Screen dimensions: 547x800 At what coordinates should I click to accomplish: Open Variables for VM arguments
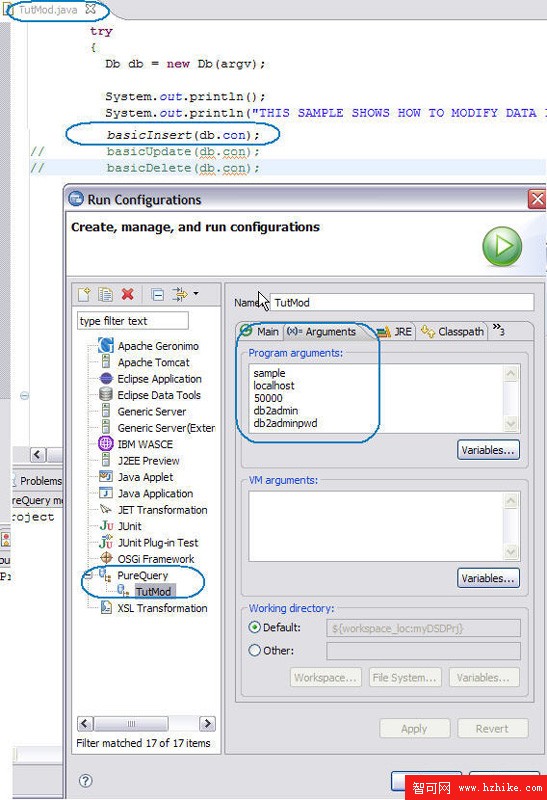(x=488, y=578)
